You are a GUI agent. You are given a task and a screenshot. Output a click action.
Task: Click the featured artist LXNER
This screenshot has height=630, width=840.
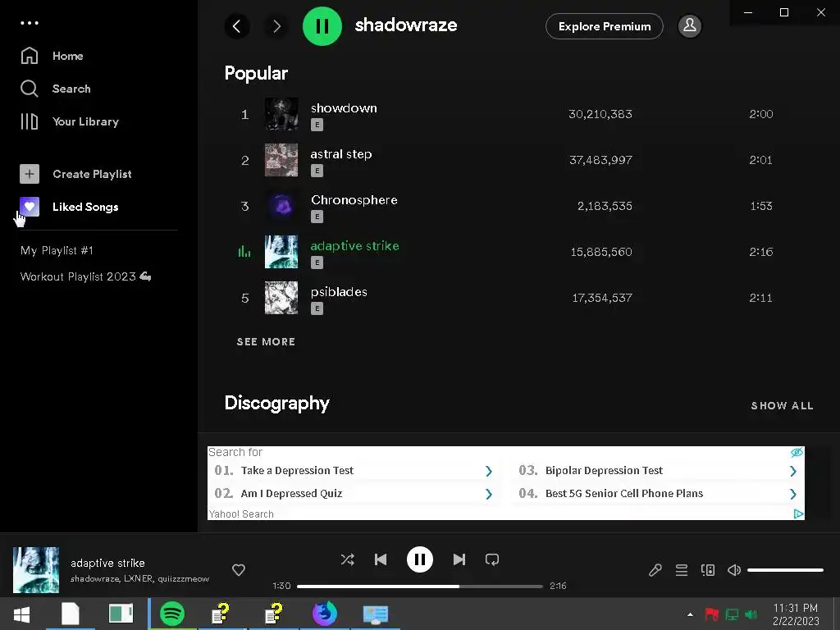(138, 578)
